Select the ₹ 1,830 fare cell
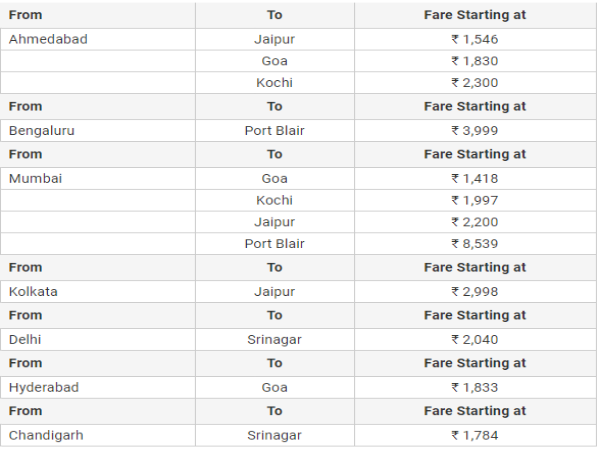This screenshot has height=450, width=600. click(474, 61)
